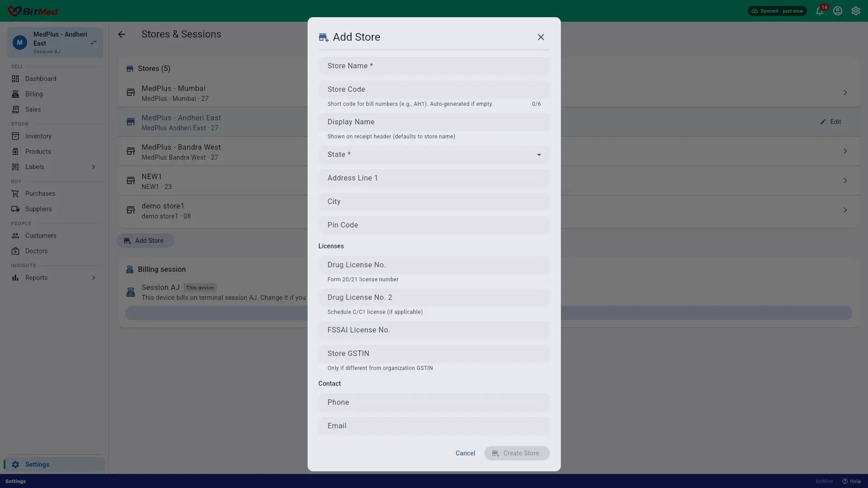Switch store with swap arrows icon
The height and width of the screenshot is (488, 868).
click(x=94, y=43)
